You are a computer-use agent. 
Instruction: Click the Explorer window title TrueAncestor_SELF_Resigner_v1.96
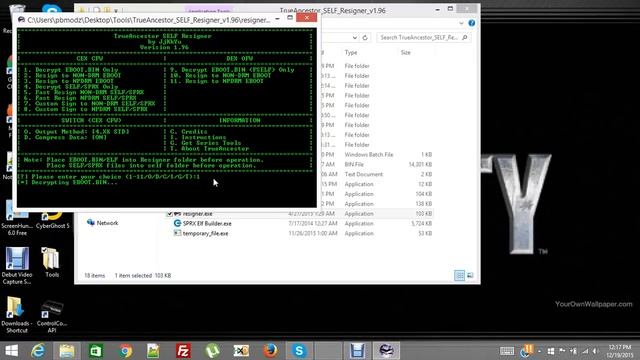click(333, 11)
